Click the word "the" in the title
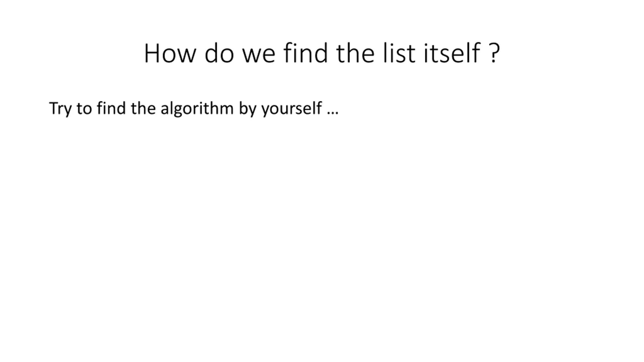Screen dimensions: 644x362 tap(355, 53)
